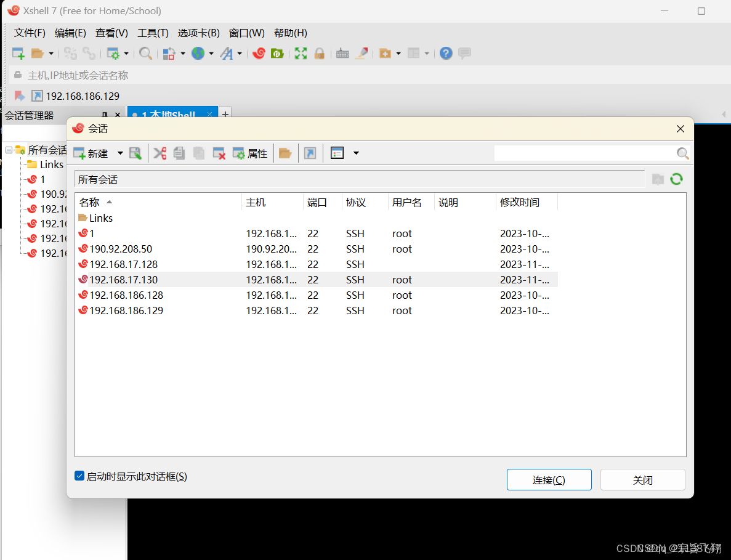The image size is (731, 560).
Task: Click the padlock lock-screen icon
Action: coord(320,53)
